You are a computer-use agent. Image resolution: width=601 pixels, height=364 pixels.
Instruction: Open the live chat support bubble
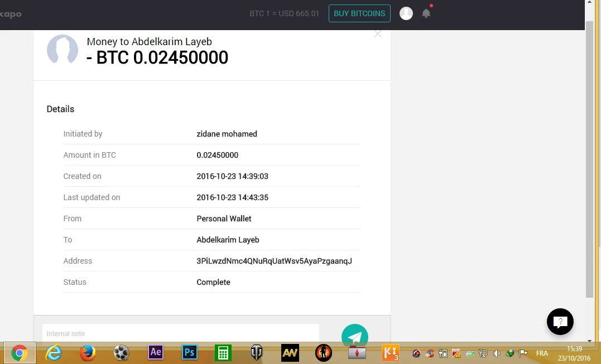coord(560,322)
